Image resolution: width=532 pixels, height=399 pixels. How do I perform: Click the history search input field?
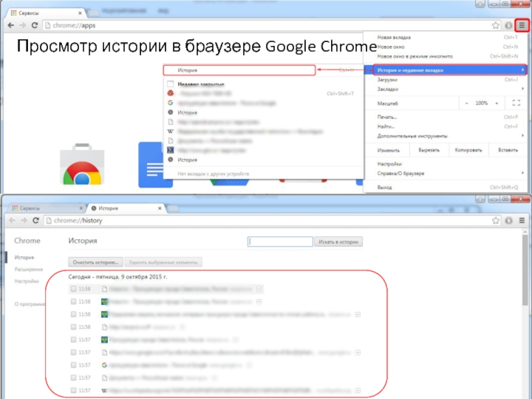pyautogui.click(x=280, y=241)
